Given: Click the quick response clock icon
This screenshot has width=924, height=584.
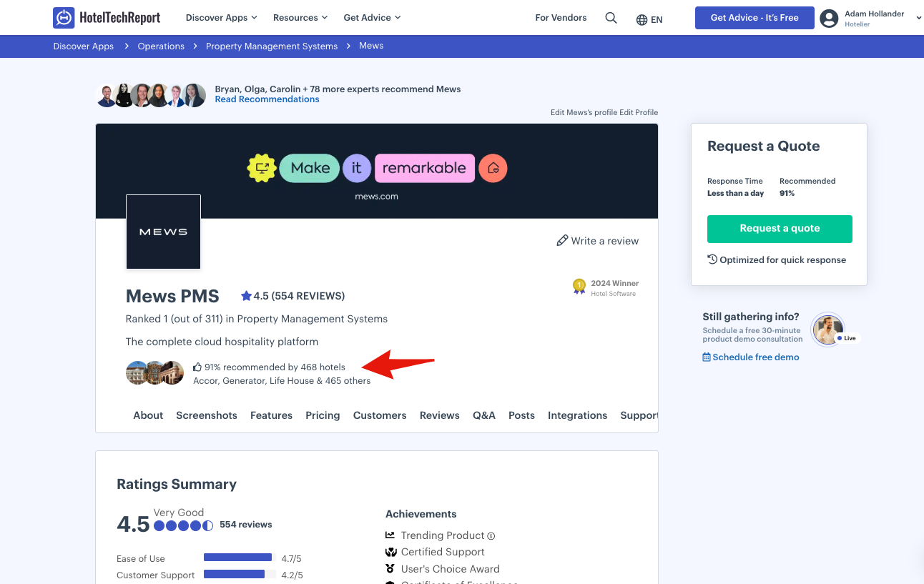Looking at the screenshot, I should click(712, 259).
